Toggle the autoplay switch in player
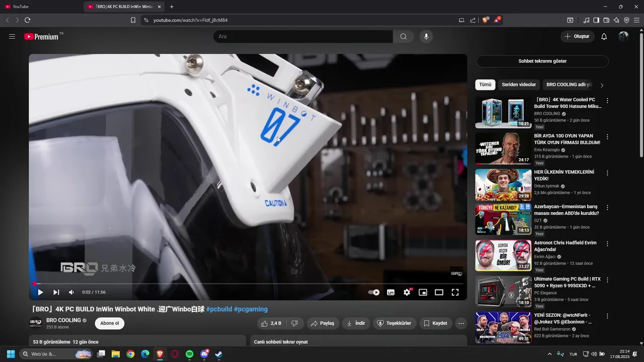This screenshot has width=644, height=362. [x=374, y=292]
